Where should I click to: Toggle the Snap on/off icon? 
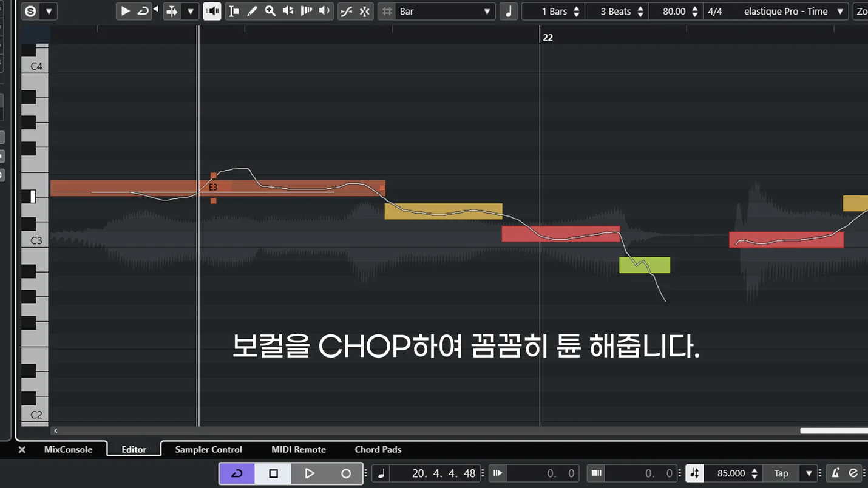364,11
